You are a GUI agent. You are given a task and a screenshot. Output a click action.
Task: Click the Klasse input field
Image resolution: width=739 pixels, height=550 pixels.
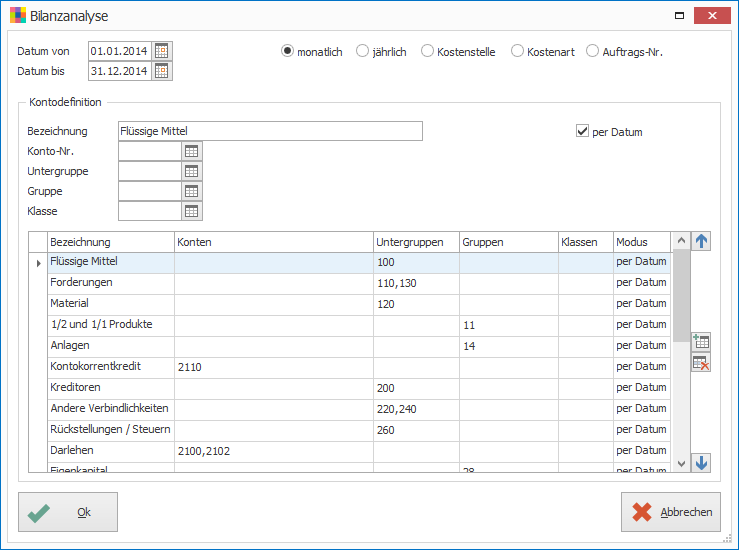pyautogui.click(x=150, y=211)
